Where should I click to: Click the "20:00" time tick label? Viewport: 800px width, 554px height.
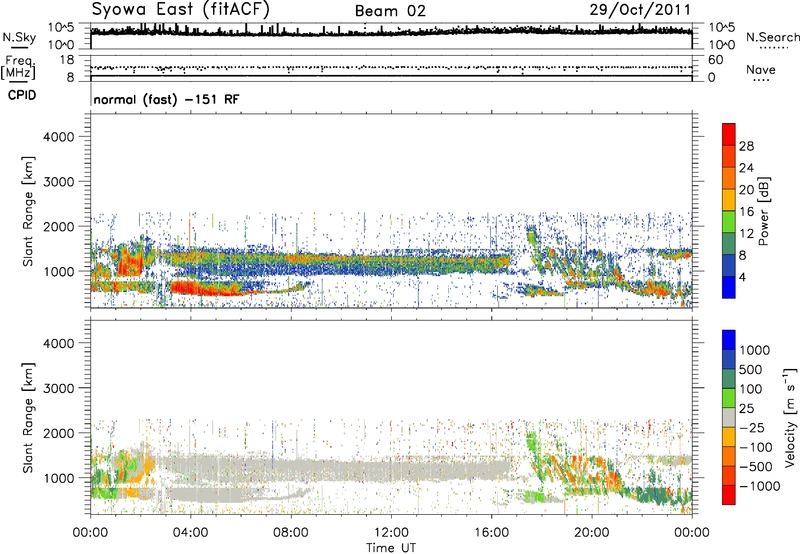[x=591, y=532]
